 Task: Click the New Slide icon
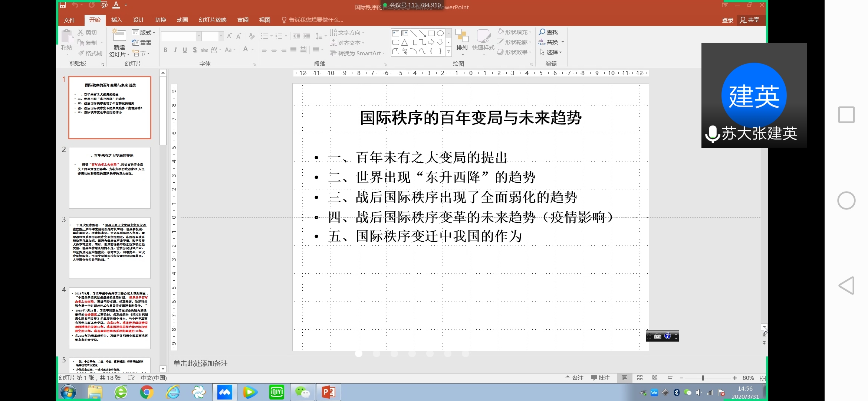click(119, 36)
